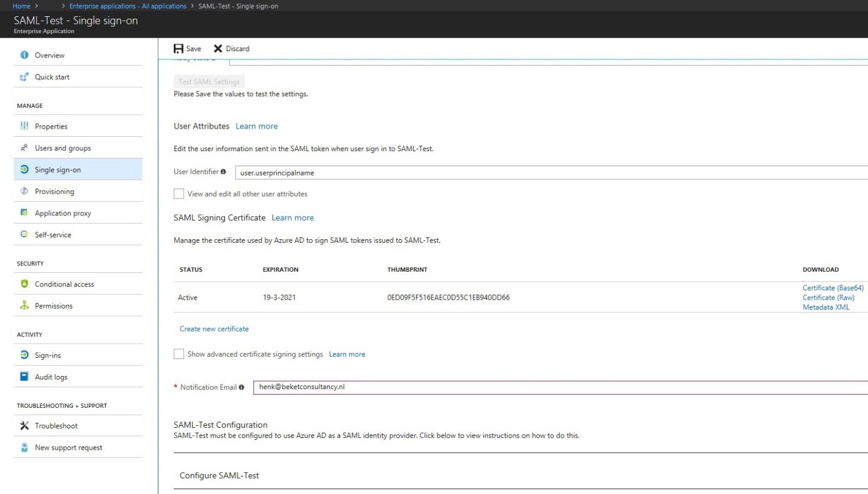Click the Sign-ins icon
The width and height of the screenshot is (868, 494).
24,355
